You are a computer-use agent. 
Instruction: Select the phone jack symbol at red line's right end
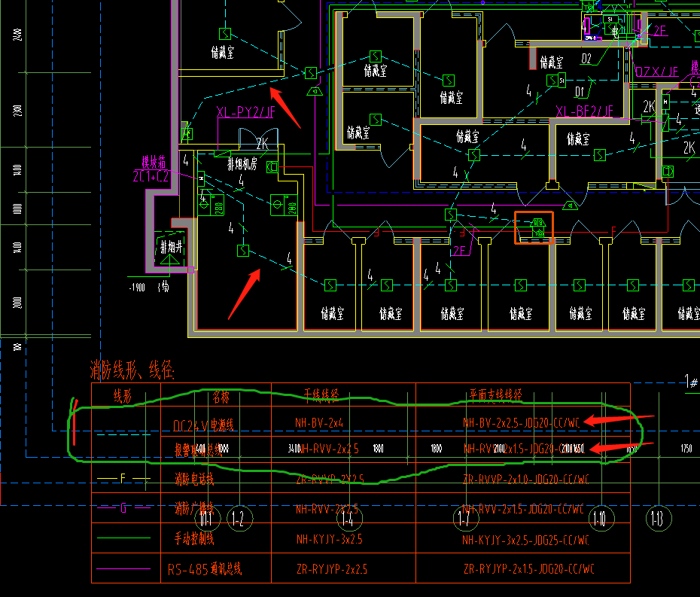(x=668, y=172)
